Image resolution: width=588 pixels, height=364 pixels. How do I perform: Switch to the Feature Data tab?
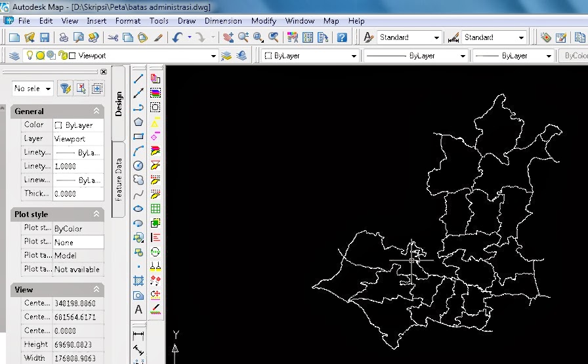click(x=119, y=180)
